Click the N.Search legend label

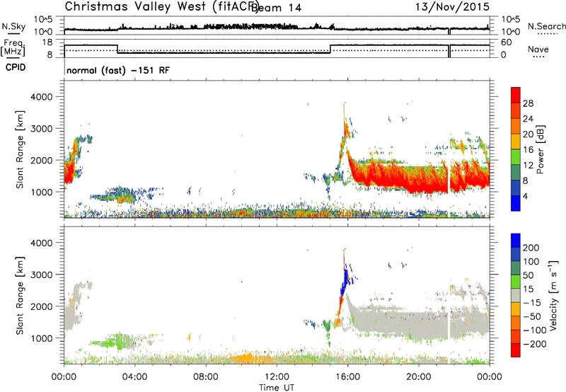click(x=546, y=26)
